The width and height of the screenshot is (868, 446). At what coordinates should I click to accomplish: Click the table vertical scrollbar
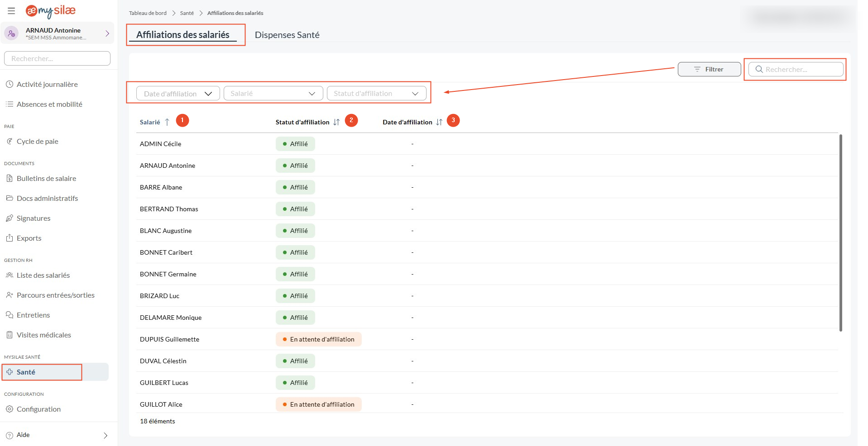point(841,232)
